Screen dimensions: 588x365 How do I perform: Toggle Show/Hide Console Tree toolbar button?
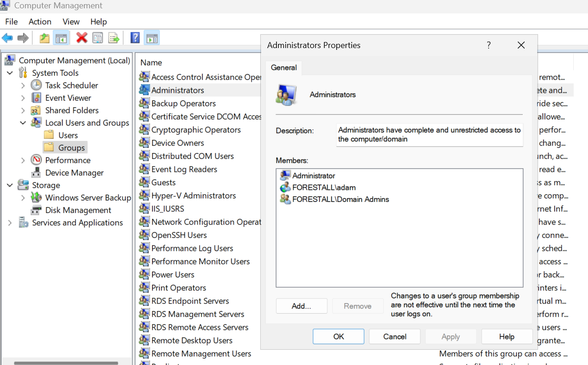click(x=61, y=38)
